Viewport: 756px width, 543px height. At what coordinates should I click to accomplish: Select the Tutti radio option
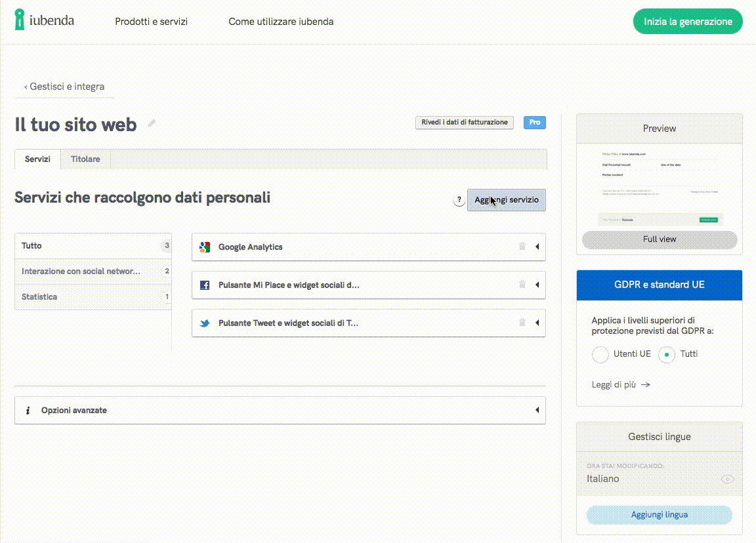tap(667, 354)
